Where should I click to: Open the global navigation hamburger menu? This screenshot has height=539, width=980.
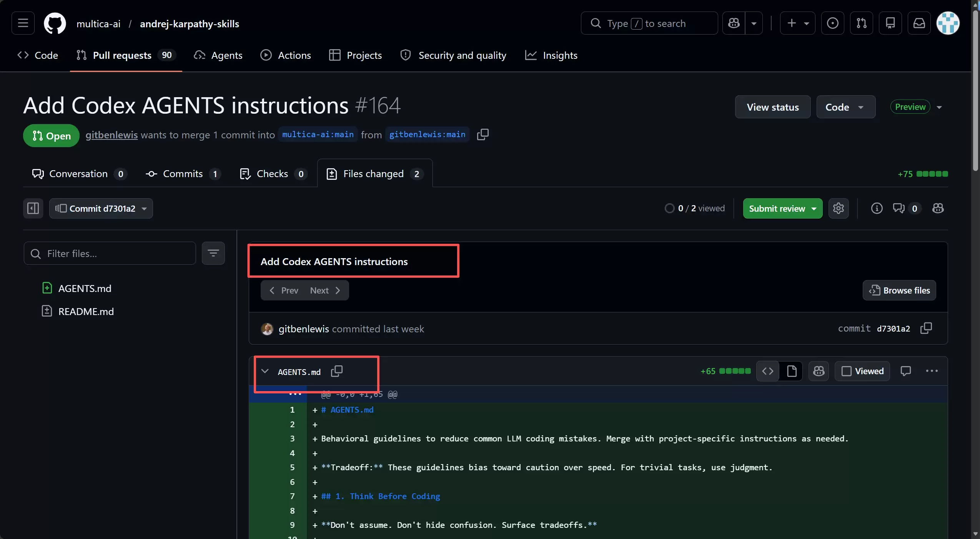pyautogui.click(x=23, y=23)
